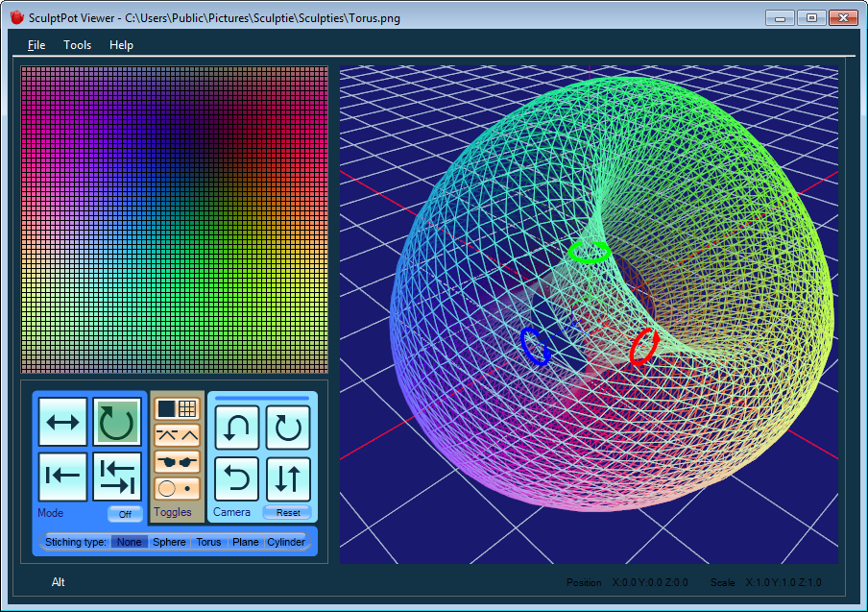
Task: Click the camera clockwise rotate icon
Action: coord(288,428)
